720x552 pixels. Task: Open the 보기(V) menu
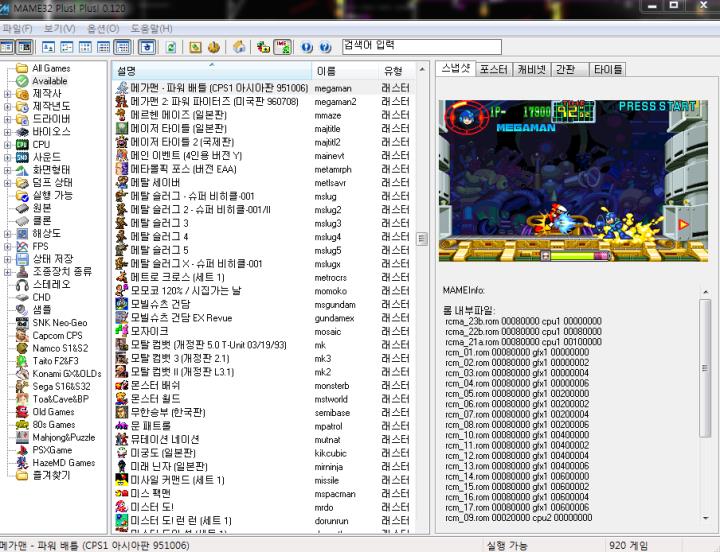[x=60, y=28]
